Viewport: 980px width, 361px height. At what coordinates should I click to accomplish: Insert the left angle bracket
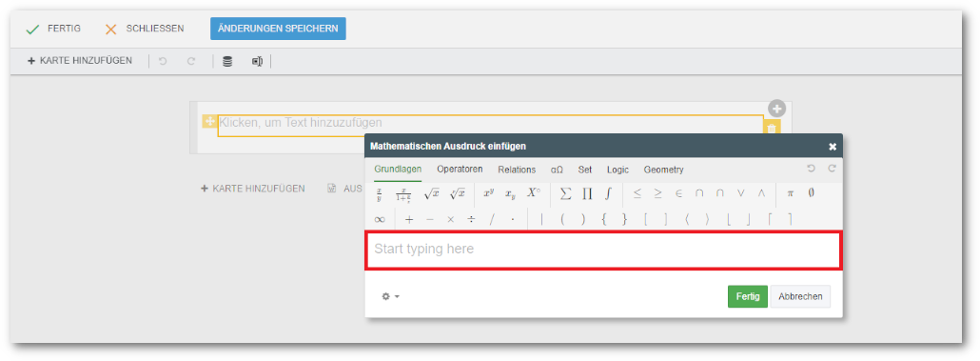[687, 220]
